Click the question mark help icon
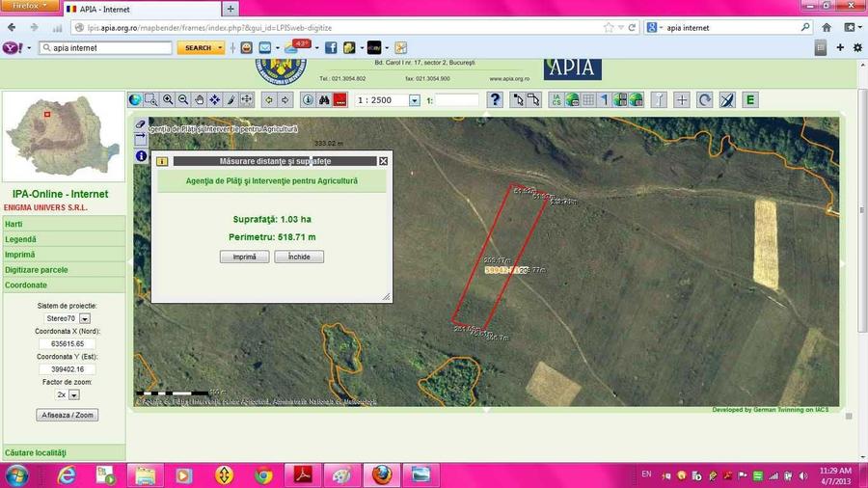Viewport: 868px width, 488px height. (495, 99)
